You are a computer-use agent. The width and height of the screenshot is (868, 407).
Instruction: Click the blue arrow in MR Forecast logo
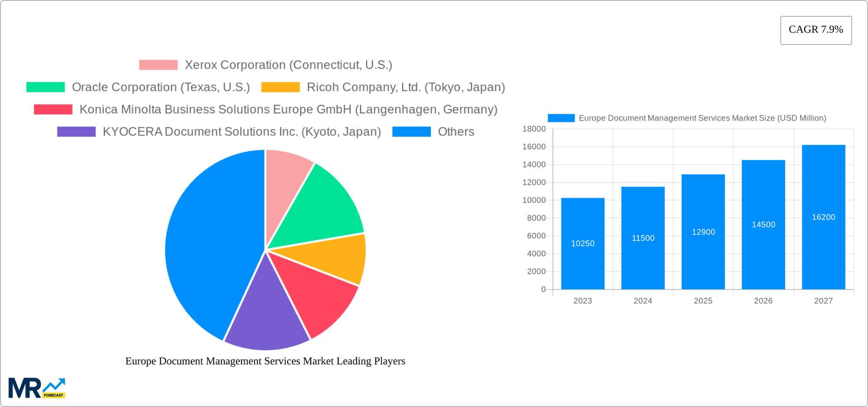[x=54, y=384]
